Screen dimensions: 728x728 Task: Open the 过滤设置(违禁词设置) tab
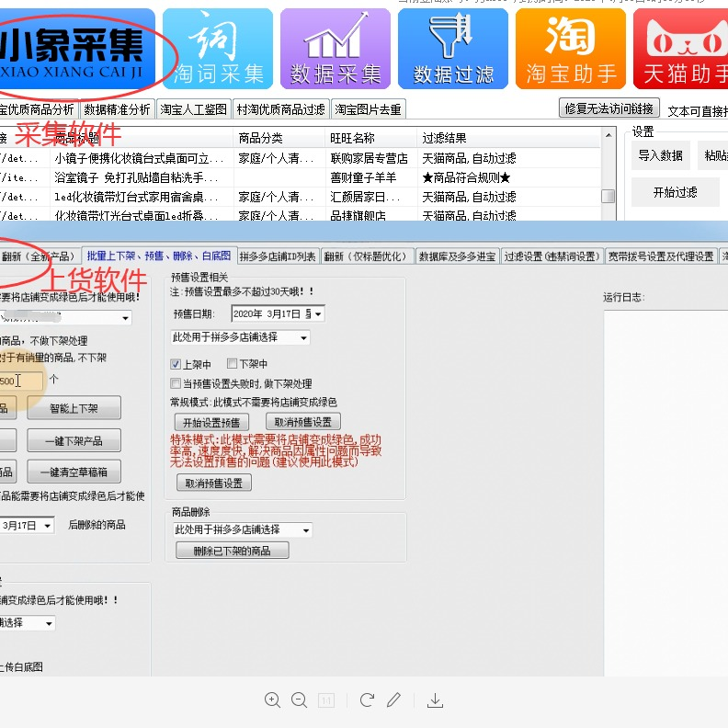(552, 256)
